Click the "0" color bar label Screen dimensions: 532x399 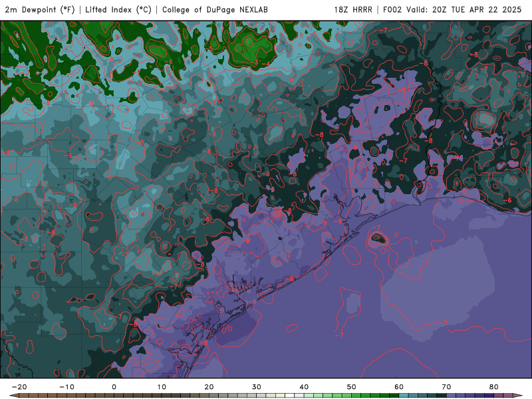(x=114, y=387)
